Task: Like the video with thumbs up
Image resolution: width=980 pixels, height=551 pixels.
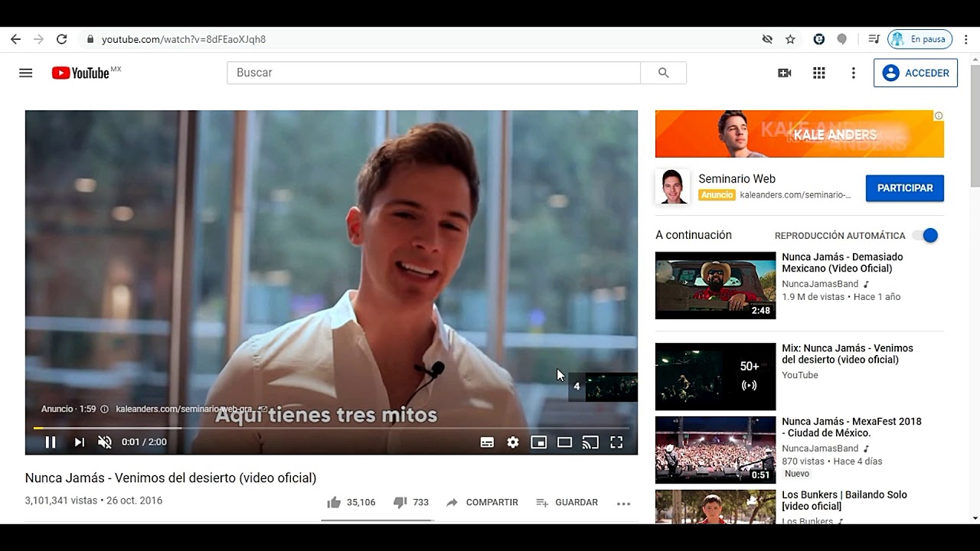Action: [x=334, y=503]
